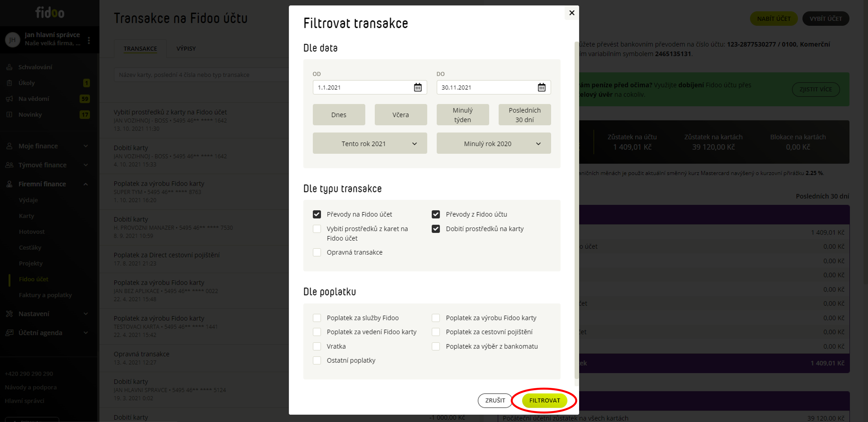The width and height of the screenshot is (868, 422).
Task: Click the Týmové finance people icon
Action: click(x=9, y=165)
